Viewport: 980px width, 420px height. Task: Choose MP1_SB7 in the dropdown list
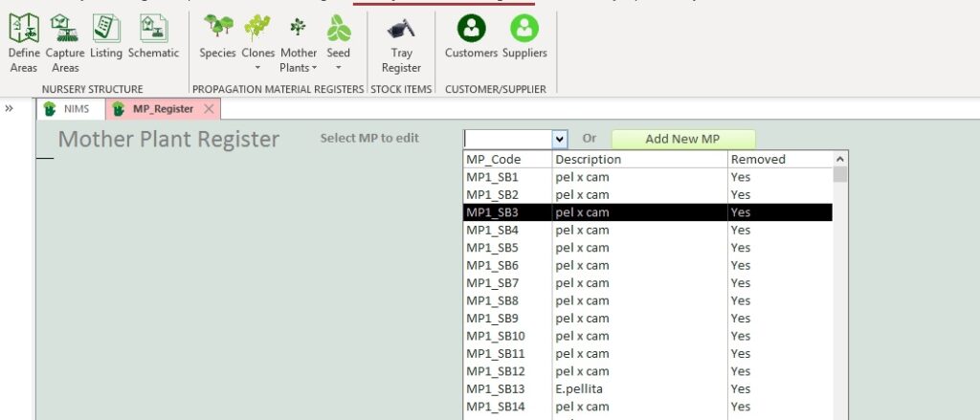point(593,283)
